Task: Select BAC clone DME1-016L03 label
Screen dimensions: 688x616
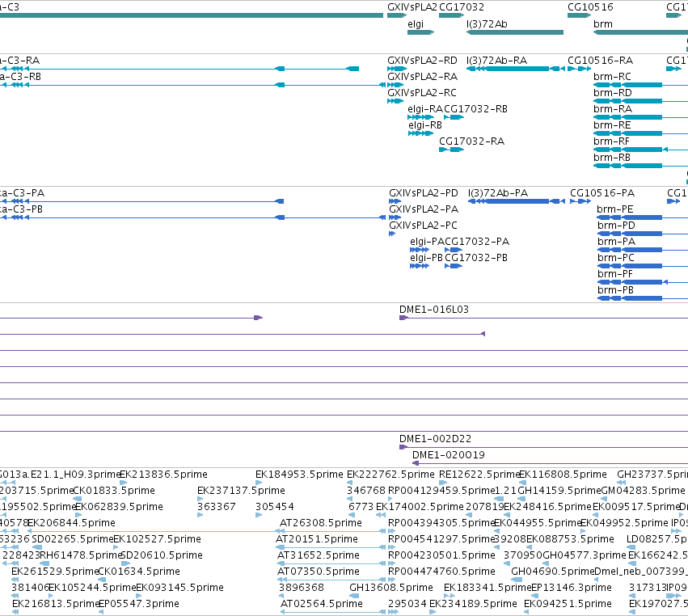Action: [x=434, y=310]
